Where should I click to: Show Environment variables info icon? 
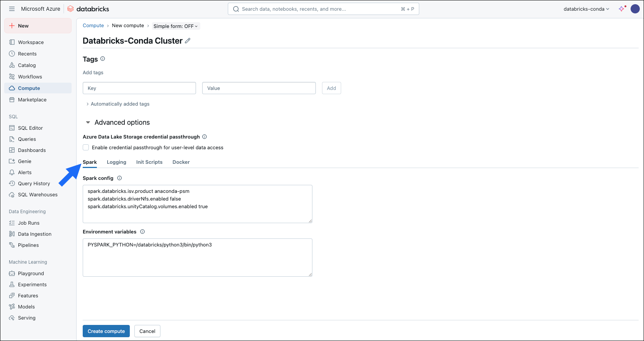click(x=142, y=232)
